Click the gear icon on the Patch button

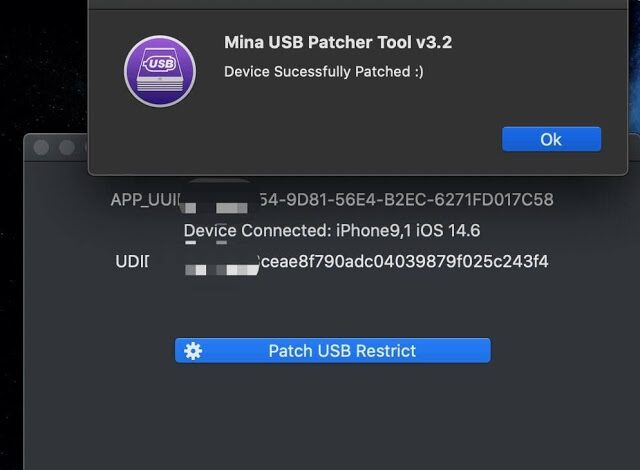(193, 351)
